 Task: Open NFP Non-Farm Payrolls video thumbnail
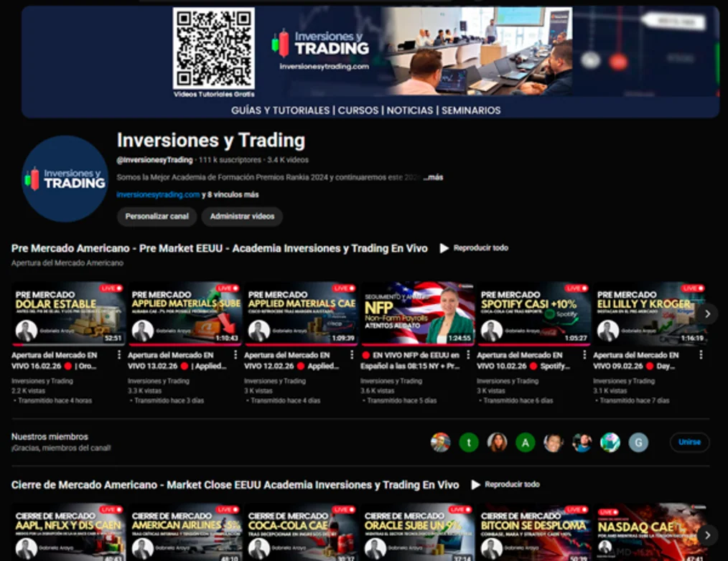[x=418, y=313]
